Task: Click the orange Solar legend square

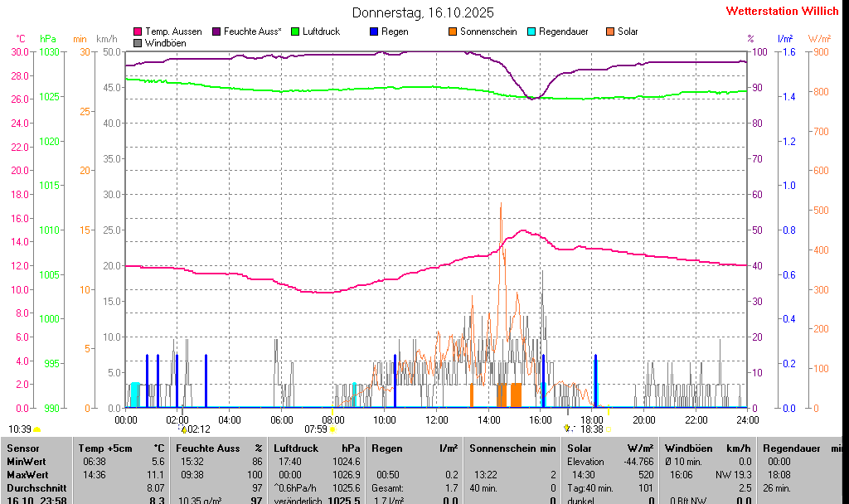Action: 610,31
